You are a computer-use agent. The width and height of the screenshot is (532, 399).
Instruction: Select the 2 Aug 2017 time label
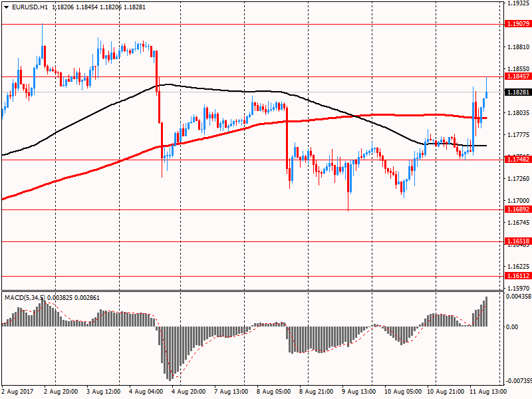tap(18, 392)
